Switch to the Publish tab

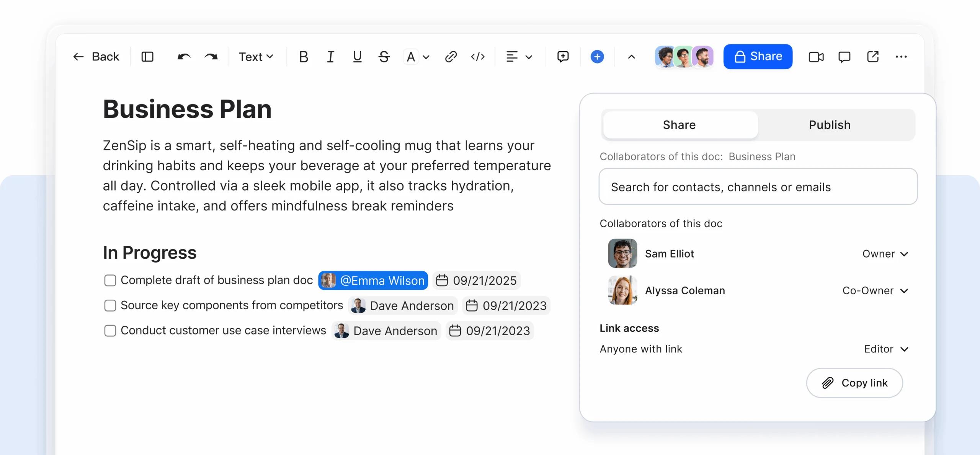pos(830,125)
